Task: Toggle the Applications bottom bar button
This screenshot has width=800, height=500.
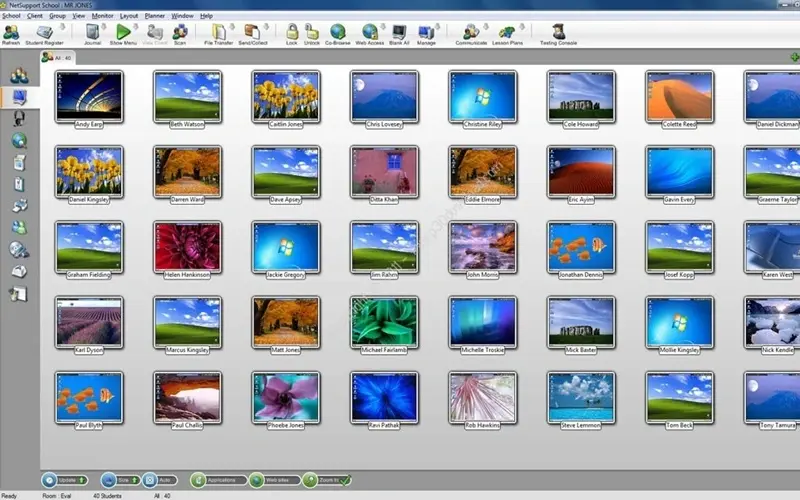Action: pos(218,480)
